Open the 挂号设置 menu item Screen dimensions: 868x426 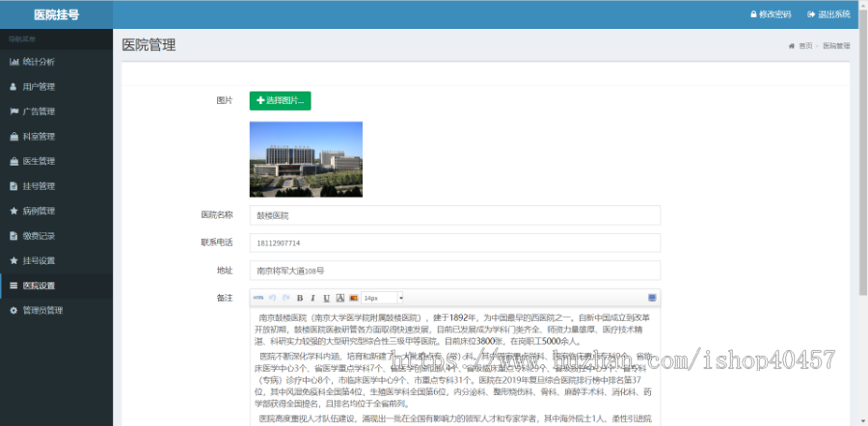coord(57,260)
